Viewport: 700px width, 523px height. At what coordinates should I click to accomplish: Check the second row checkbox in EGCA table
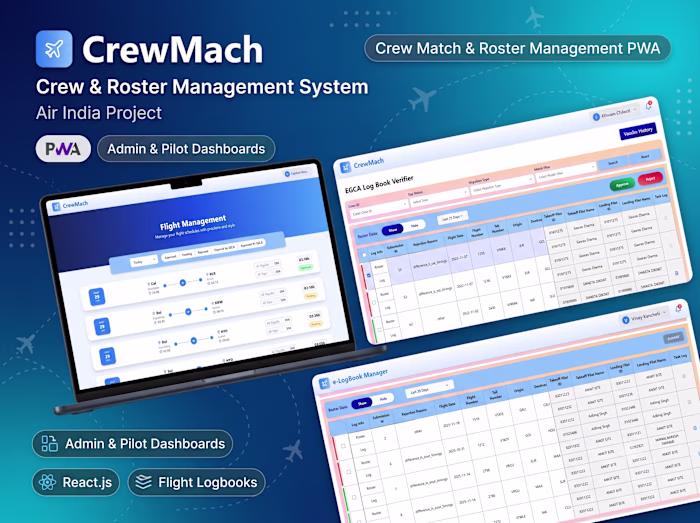pos(374,303)
